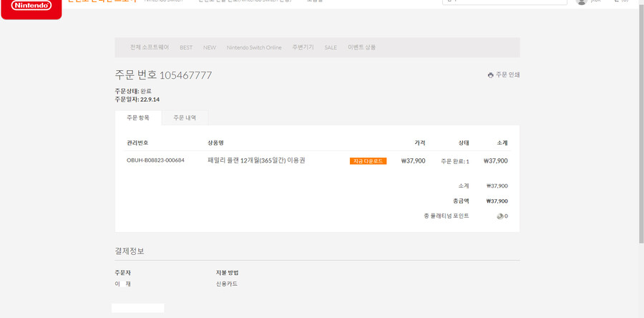Click the printer icon beside 주문 인쇄

(x=490, y=75)
